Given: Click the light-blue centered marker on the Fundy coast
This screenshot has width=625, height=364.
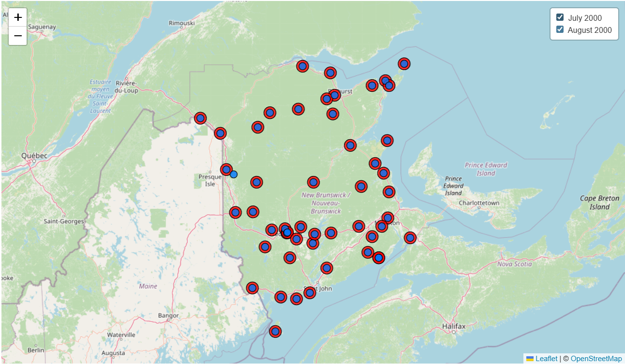Looking at the screenshot, I should click(379, 258).
